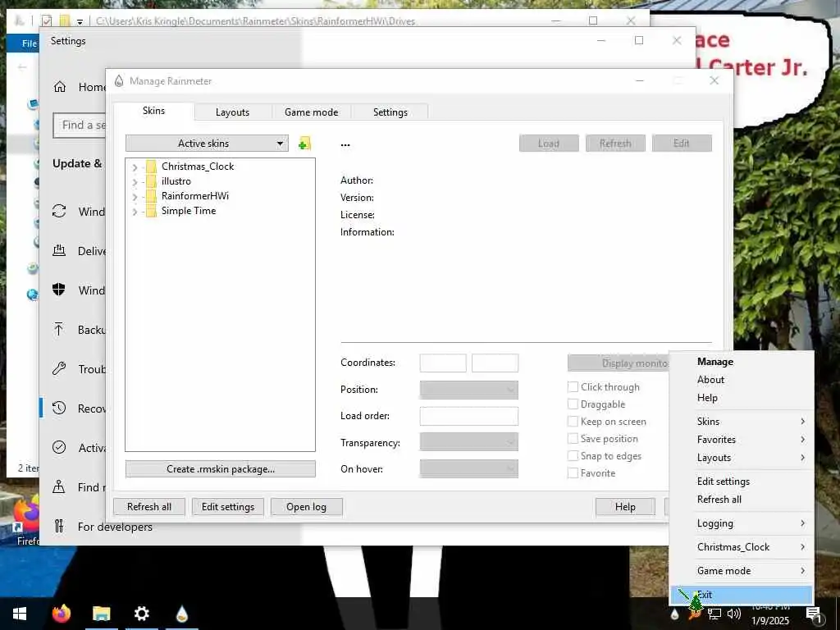This screenshot has width=840, height=630.
Task: Toggle the Favorite checkbox
Action: 573,473
